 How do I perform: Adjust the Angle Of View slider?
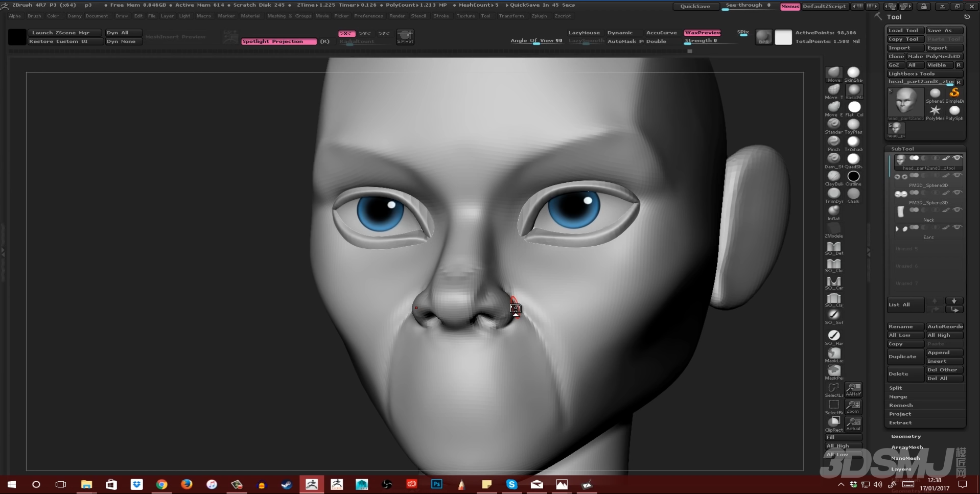536,41
